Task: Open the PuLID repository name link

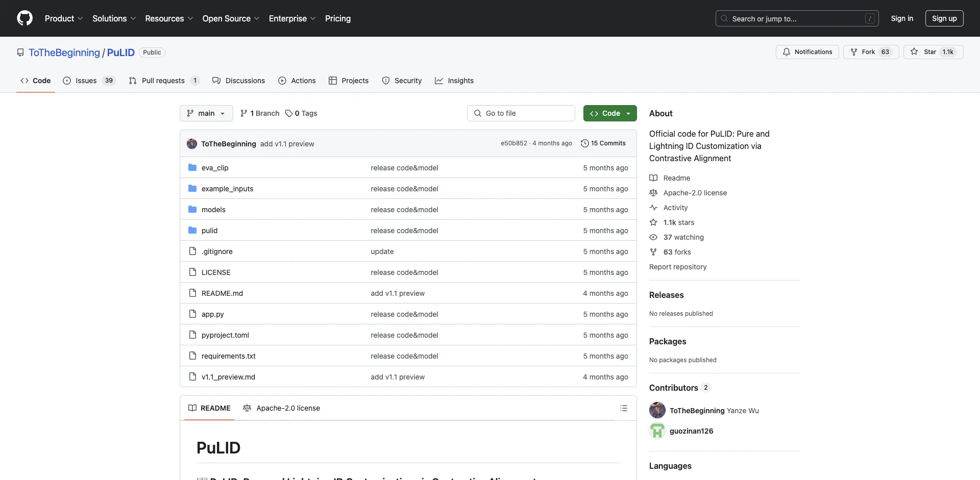Action: [121, 53]
